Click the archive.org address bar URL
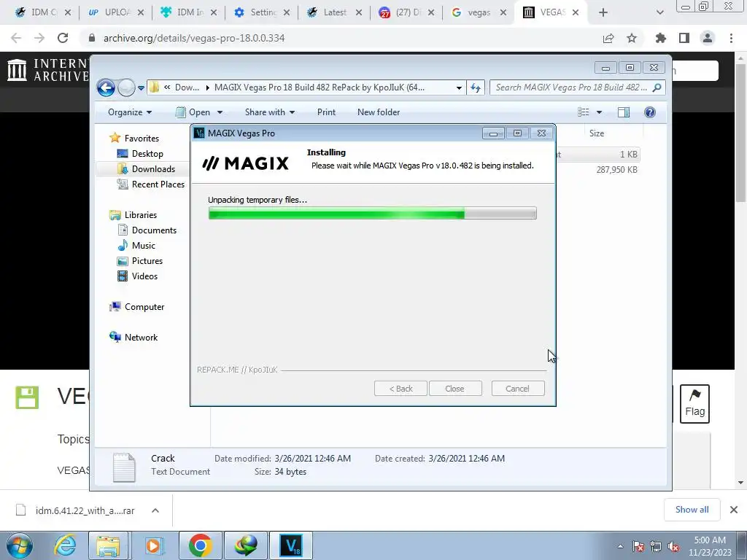The height and width of the screenshot is (560, 747). coord(194,38)
